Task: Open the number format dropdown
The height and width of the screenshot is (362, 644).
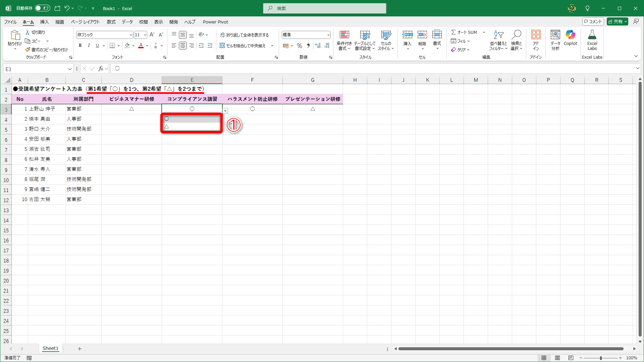Action: [x=328, y=35]
